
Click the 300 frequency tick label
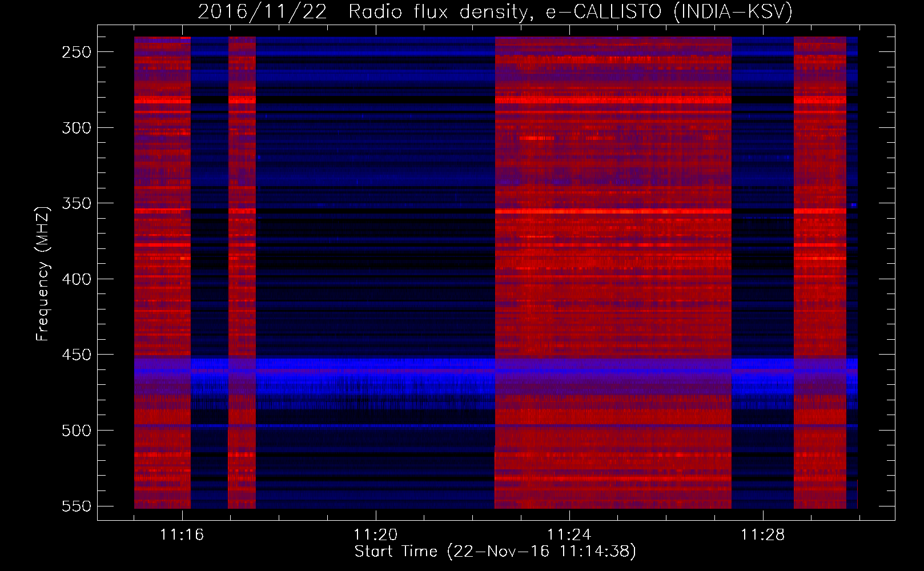(x=77, y=128)
